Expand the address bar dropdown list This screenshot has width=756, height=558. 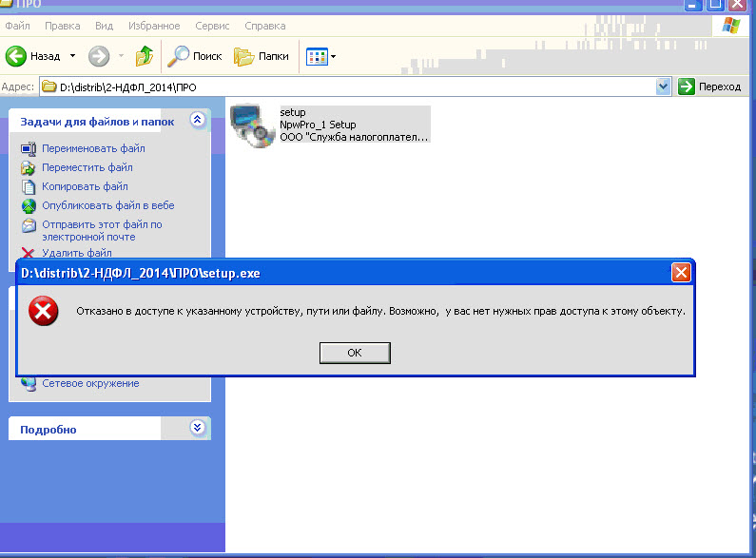point(664,87)
